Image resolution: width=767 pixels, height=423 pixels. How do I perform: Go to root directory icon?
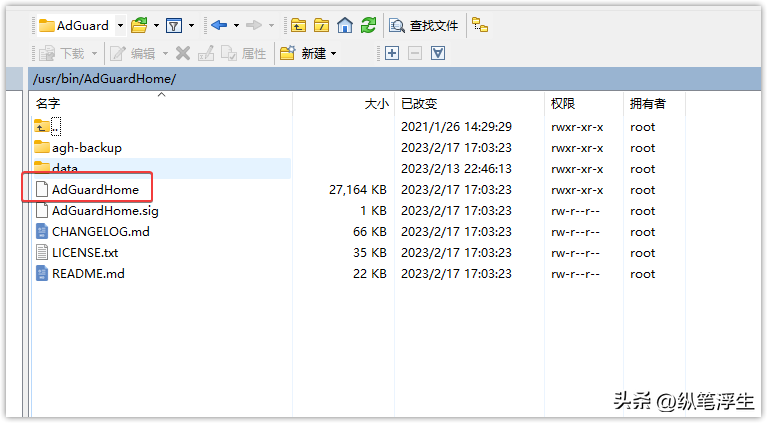coord(321,25)
